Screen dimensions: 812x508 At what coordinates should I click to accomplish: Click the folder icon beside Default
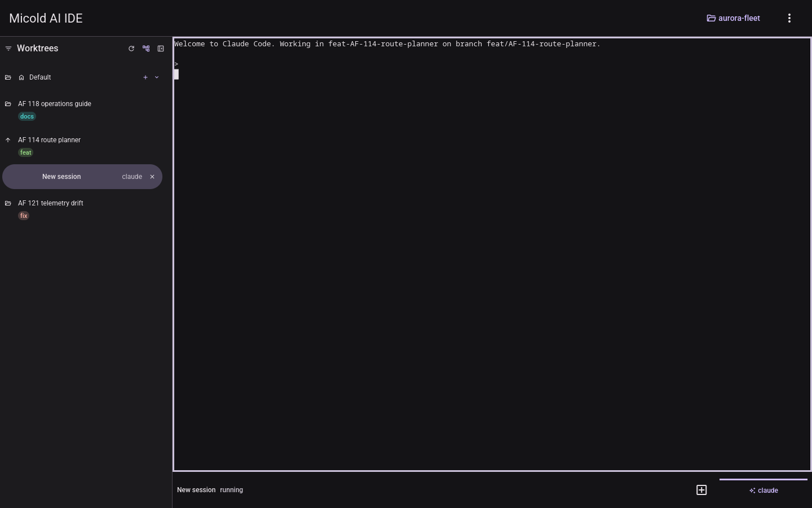[x=8, y=77]
